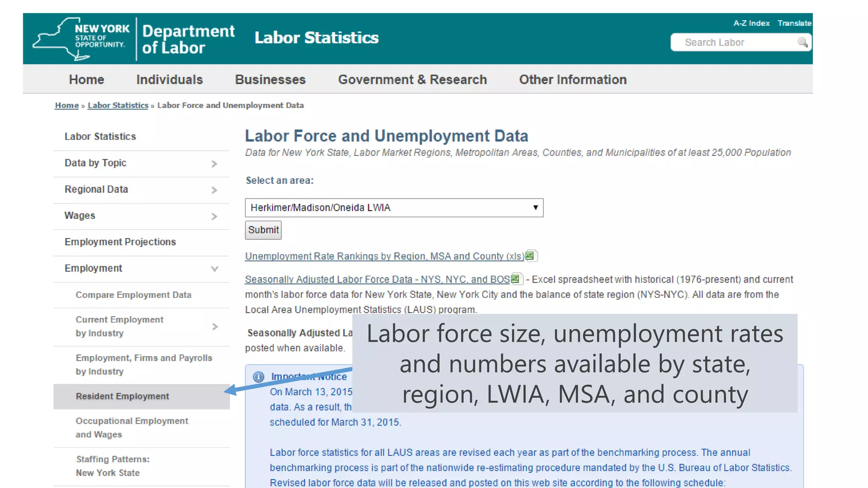Expand the Data by Topic arrow
Viewport: 868px width, 488px height.
(214, 164)
